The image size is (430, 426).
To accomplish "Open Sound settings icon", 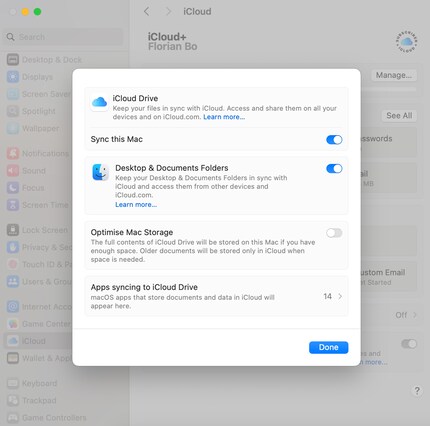I will click(13, 171).
